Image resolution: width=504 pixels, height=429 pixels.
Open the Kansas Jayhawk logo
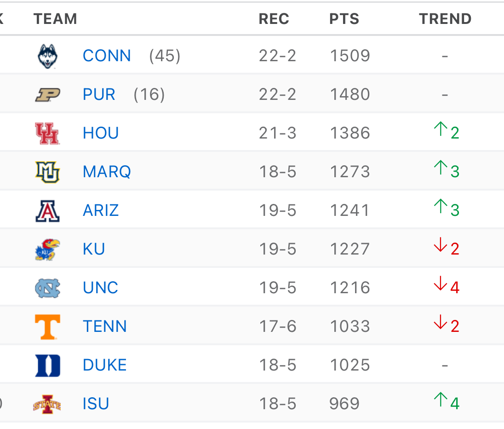click(x=47, y=250)
